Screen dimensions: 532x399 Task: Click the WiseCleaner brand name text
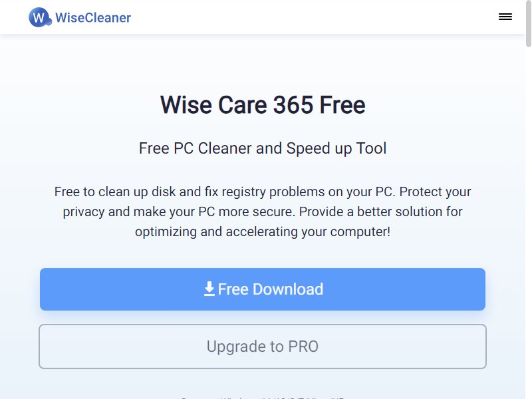[x=93, y=18]
